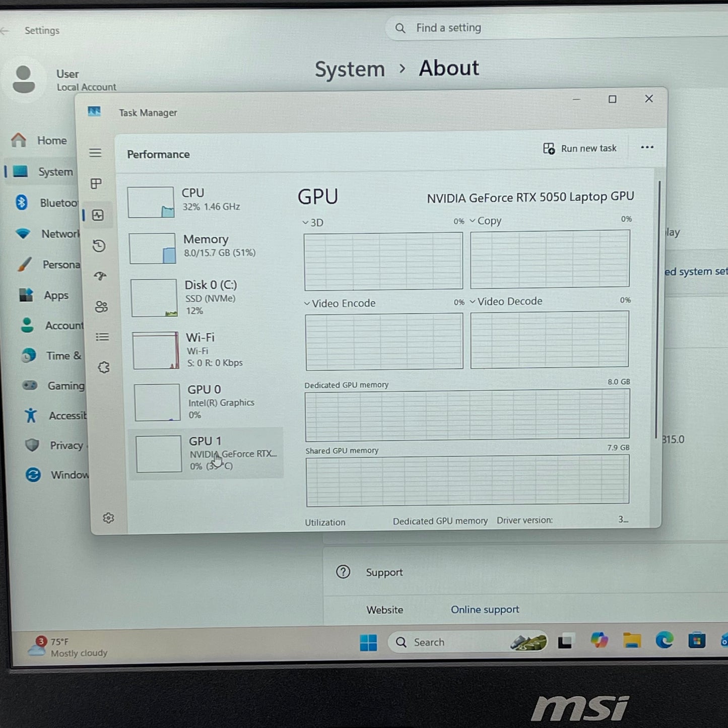
Task: Click the Dedicated GPU memory graph
Action: [x=467, y=415]
